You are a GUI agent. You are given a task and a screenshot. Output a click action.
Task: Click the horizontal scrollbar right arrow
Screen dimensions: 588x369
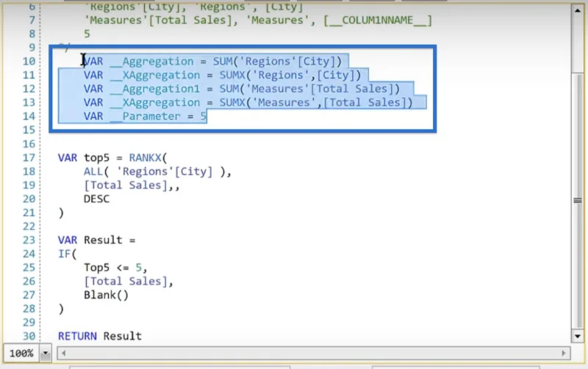tap(563, 353)
